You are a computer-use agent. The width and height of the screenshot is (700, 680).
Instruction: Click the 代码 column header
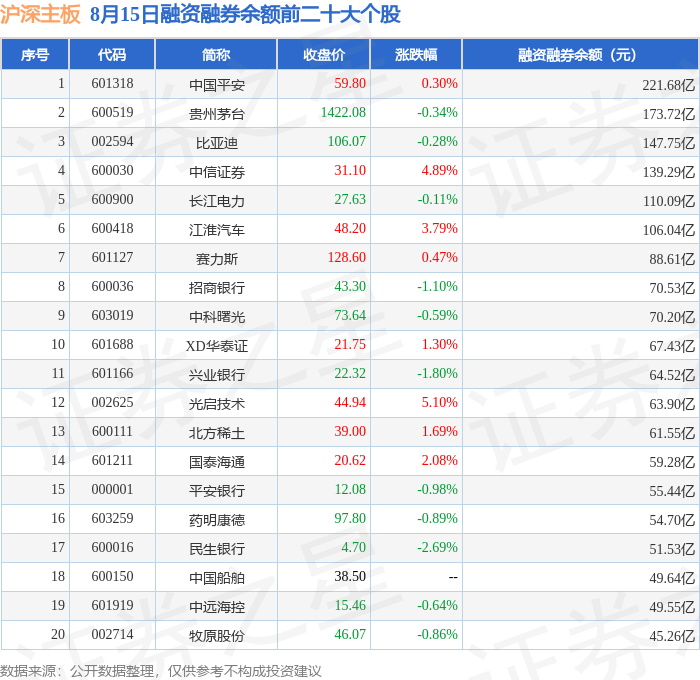click(112, 55)
